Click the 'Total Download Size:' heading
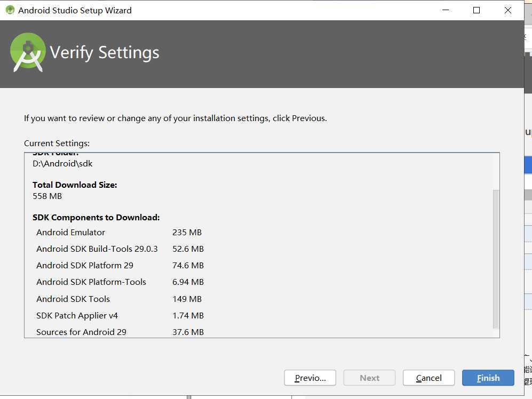 point(75,185)
